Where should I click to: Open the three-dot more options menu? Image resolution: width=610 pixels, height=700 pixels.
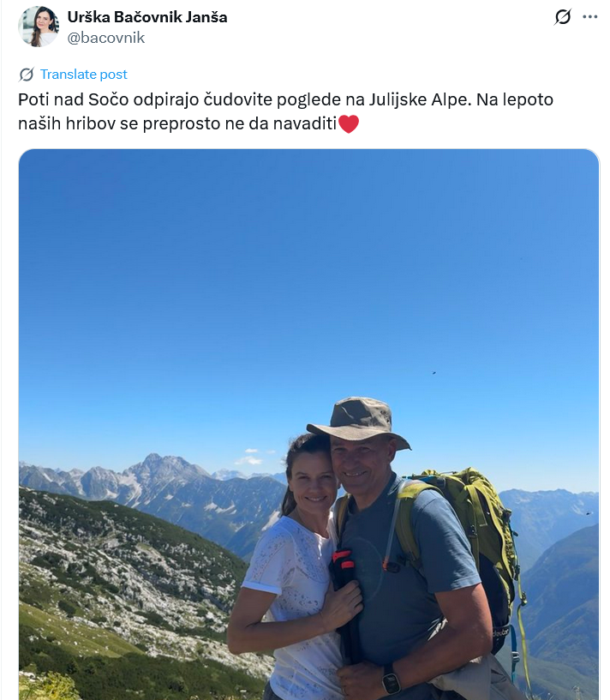(590, 17)
